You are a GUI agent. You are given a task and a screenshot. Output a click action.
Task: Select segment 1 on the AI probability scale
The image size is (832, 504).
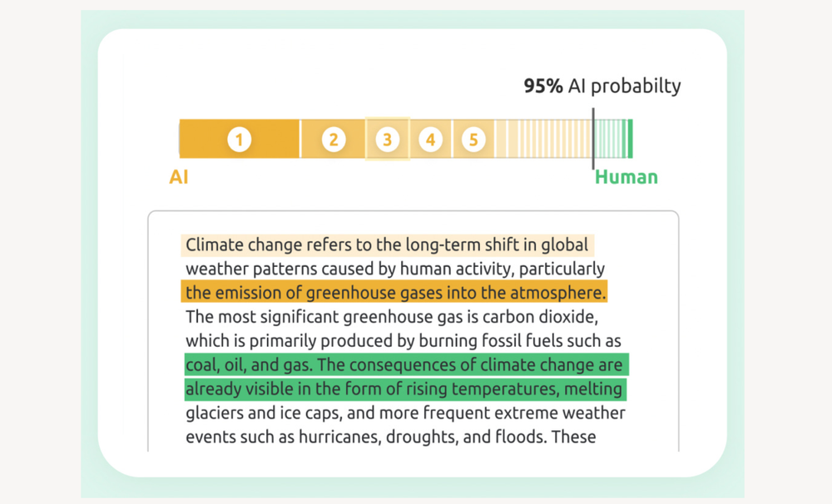pos(239,139)
